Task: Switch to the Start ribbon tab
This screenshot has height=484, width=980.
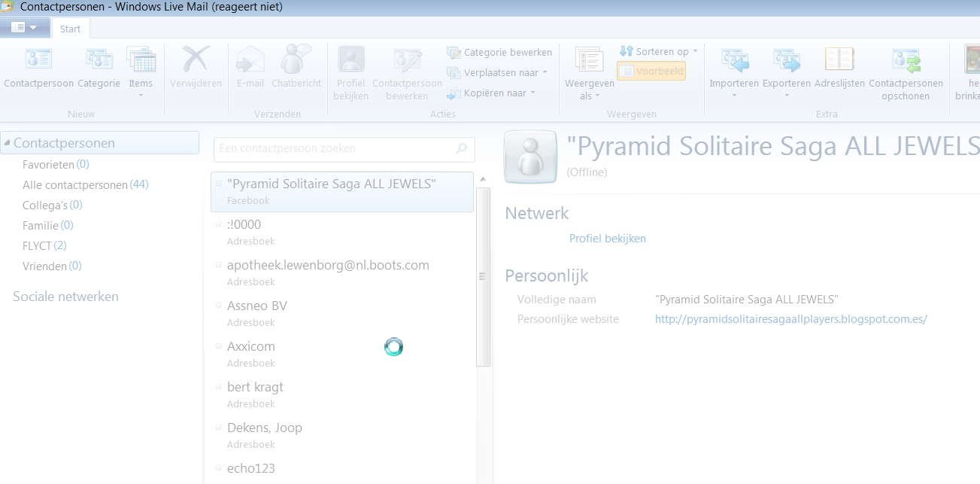Action: 71,29
